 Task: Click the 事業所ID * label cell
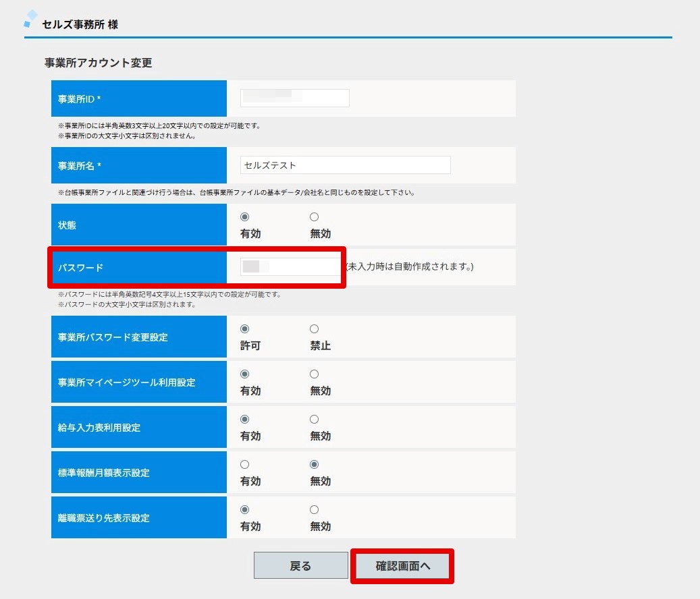coord(139,98)
